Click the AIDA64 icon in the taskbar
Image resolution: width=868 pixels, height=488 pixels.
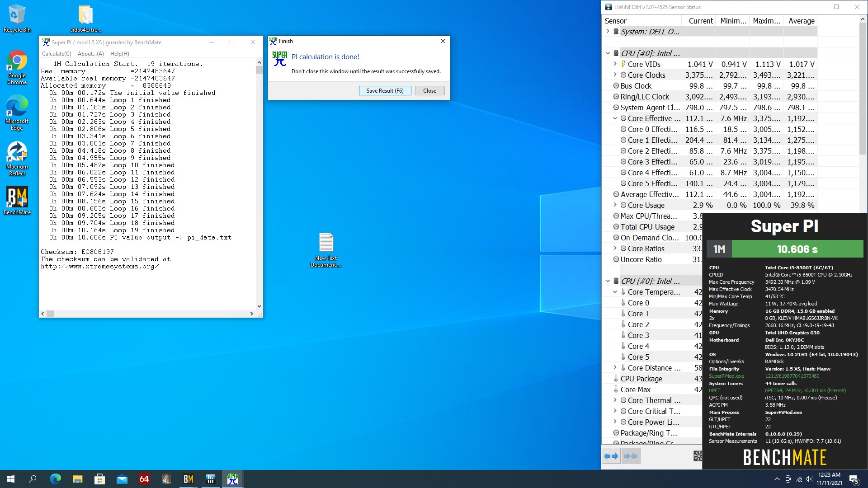[144, 479]
